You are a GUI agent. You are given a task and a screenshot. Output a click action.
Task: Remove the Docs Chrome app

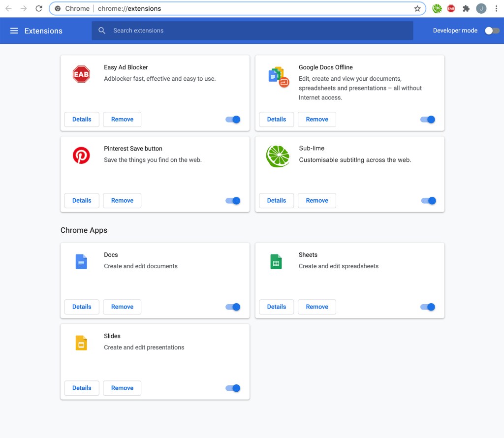pos(122,307)
